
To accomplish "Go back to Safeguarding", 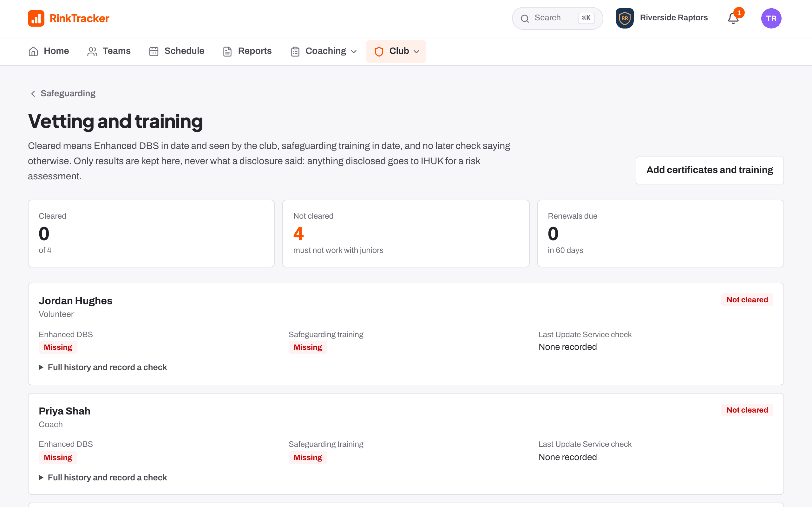I will click(63, 93).
